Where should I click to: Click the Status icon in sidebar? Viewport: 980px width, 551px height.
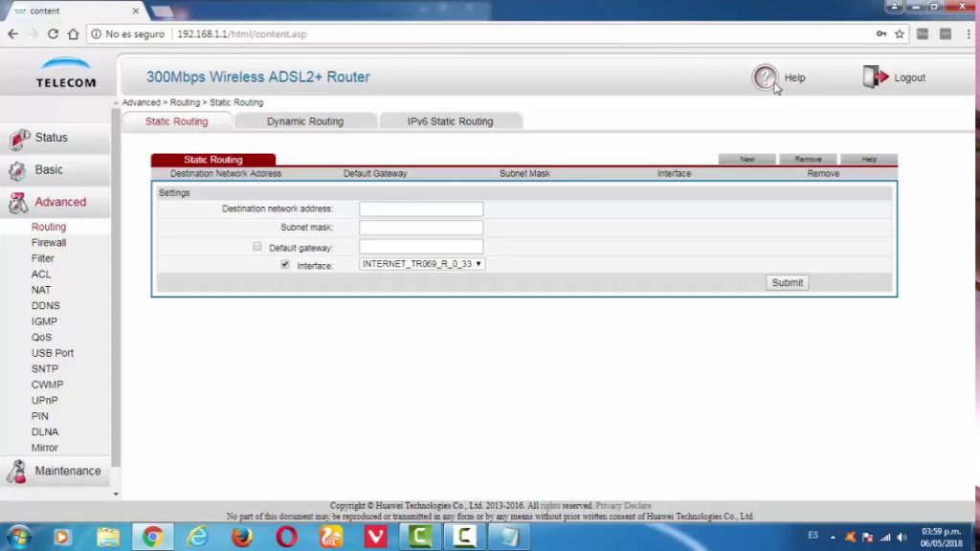click(19, 139)
